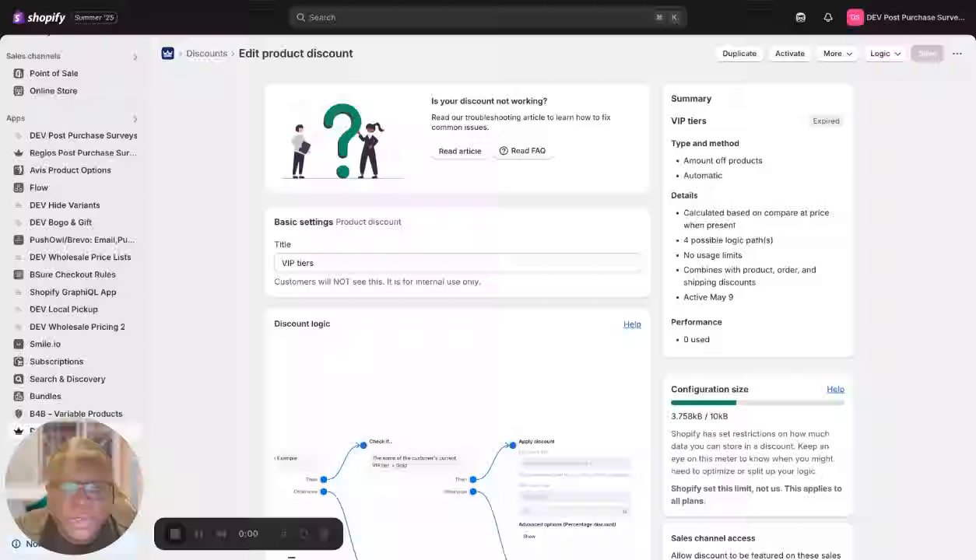Click the "Active May 9" detail
This screenshot has height=560, width=976.
point(708,297)
